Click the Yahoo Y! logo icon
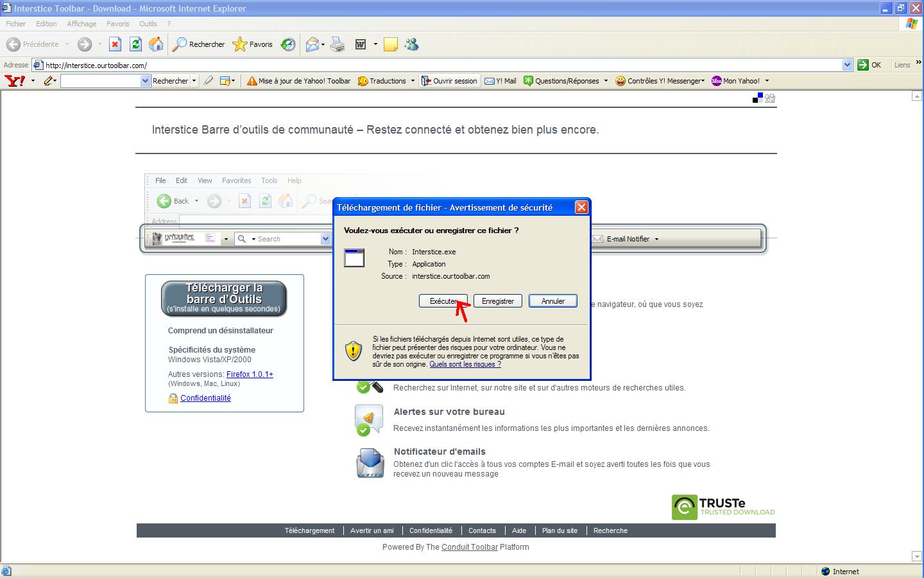 coord(15,81)
